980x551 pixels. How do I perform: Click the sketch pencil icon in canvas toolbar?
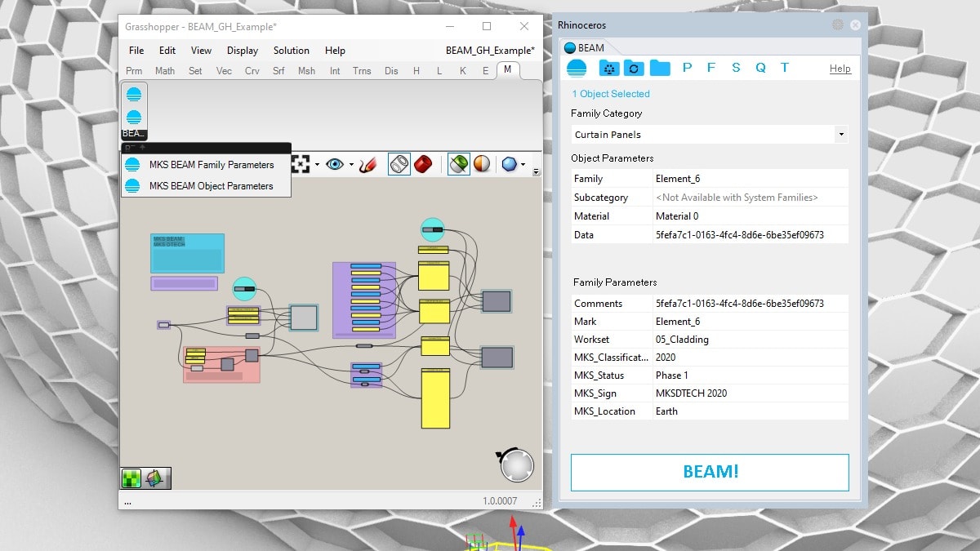(367, 164)
